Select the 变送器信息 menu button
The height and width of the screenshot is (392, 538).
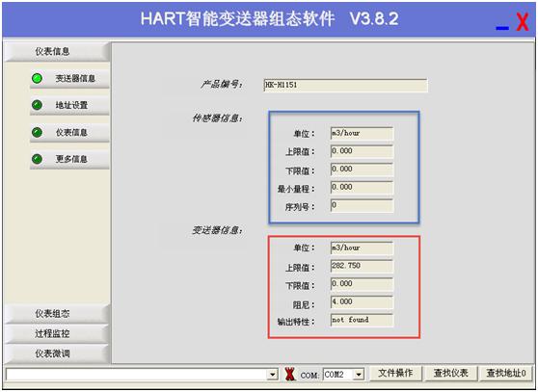coord(70,78)
